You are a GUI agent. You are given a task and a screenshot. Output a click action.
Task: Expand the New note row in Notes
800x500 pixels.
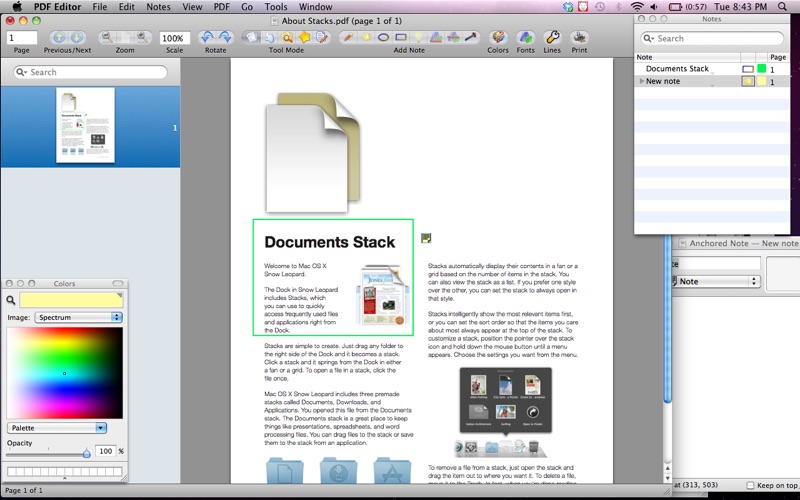coord(642,81)
